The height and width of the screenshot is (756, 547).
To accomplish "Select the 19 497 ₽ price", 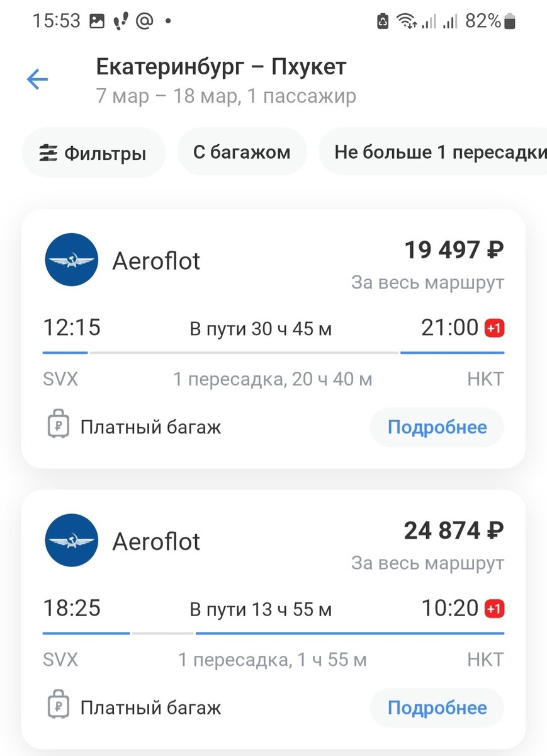I will click(454, 250).
